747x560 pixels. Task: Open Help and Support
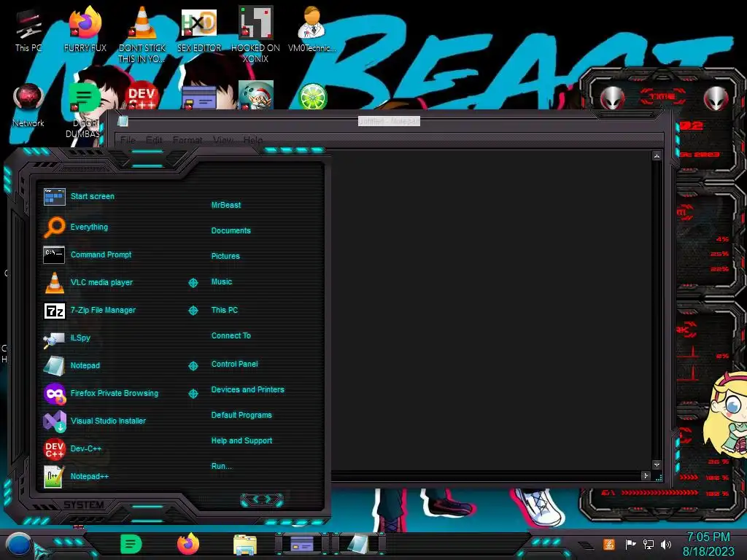pyautogui.click(x=241, y=441)
